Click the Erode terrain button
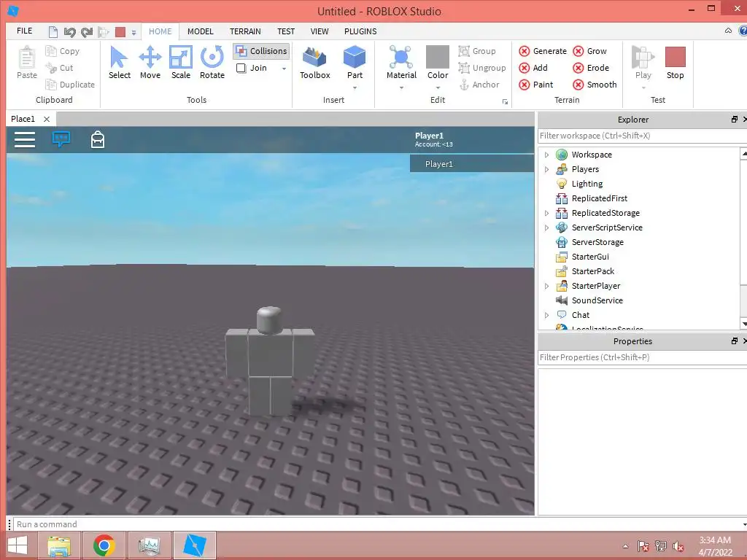Screen dimensions: 747x560 tap(591, 68)
